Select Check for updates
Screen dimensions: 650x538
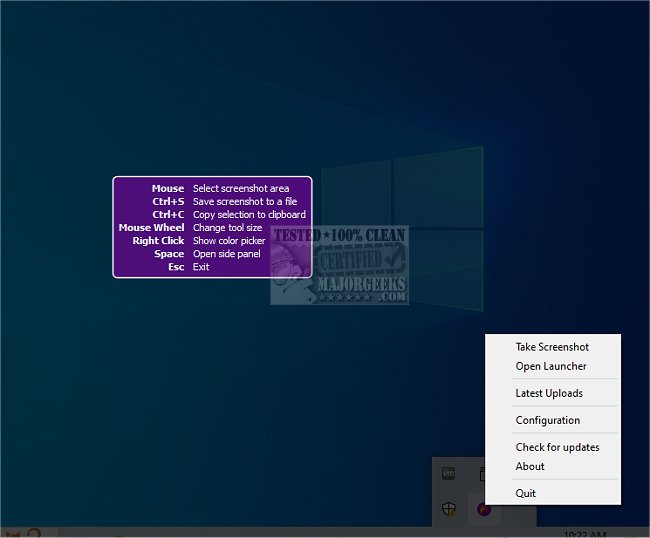557,447
